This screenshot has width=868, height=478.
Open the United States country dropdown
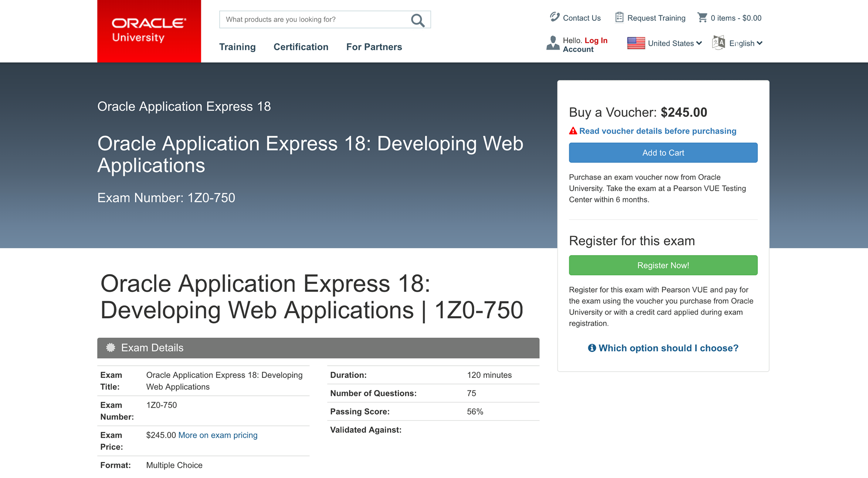pos(675,43)
